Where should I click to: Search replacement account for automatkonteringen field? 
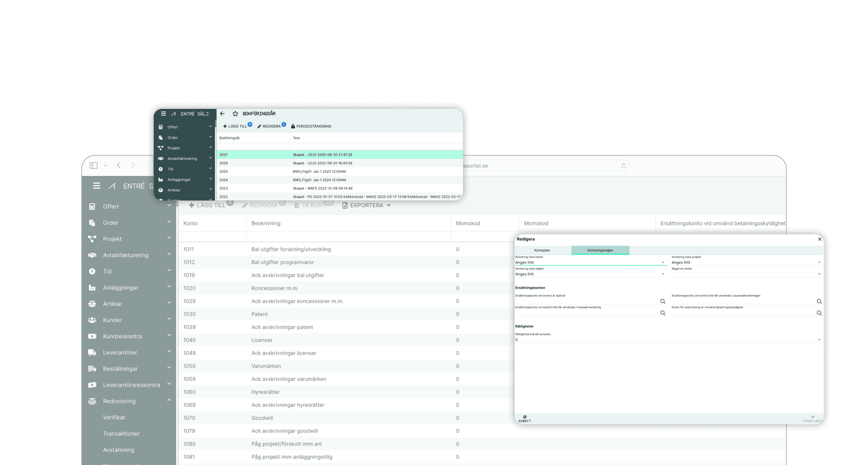(x=819, y=301)
